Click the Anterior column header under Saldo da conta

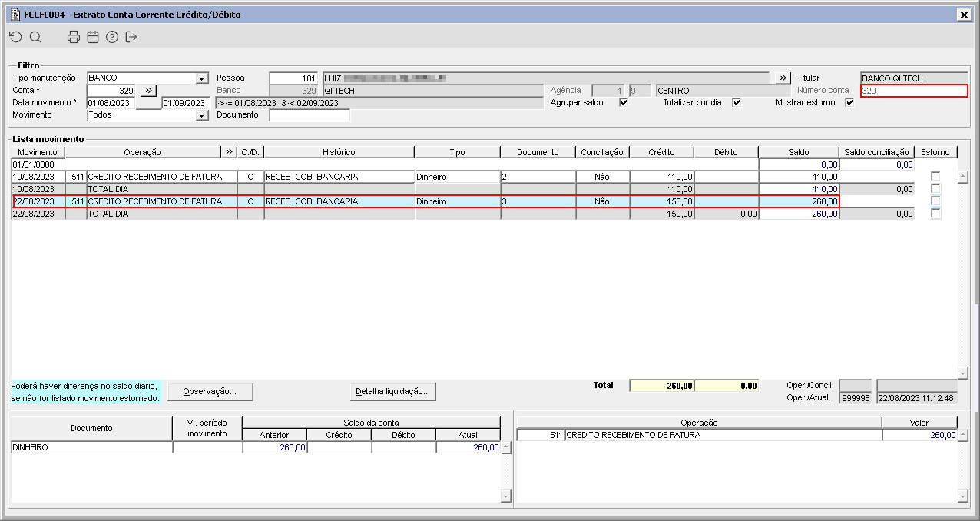274,435
